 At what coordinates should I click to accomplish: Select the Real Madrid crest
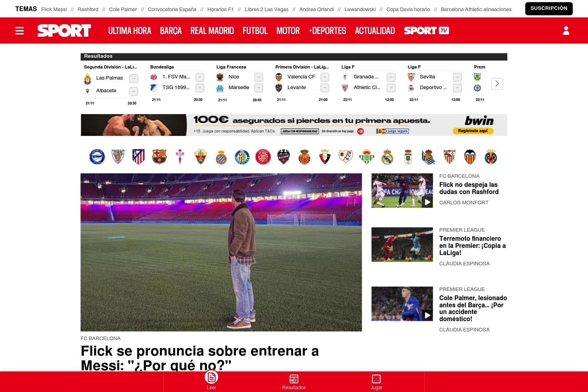click(x=387, y=157)
